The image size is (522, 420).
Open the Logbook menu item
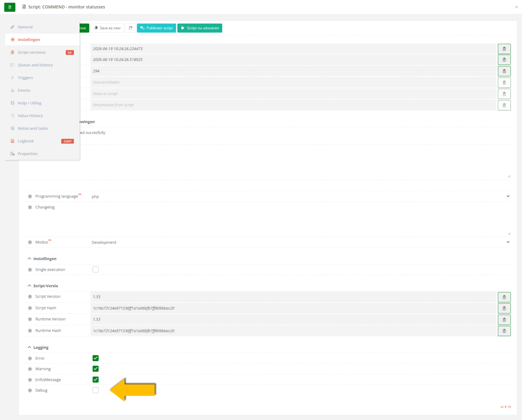pyautogui.click(x=42, y=141)
